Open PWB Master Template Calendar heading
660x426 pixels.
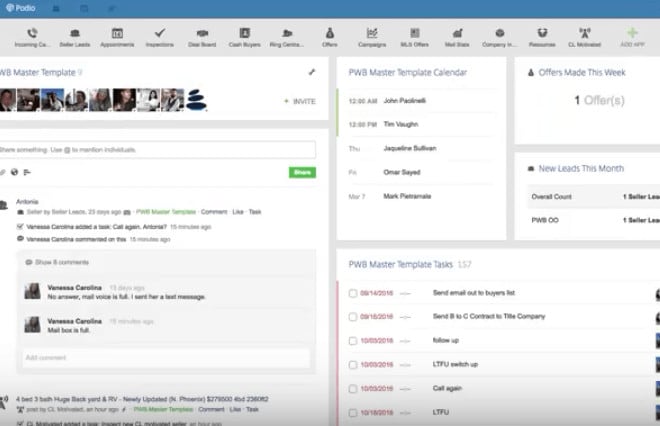coord(407,73)
